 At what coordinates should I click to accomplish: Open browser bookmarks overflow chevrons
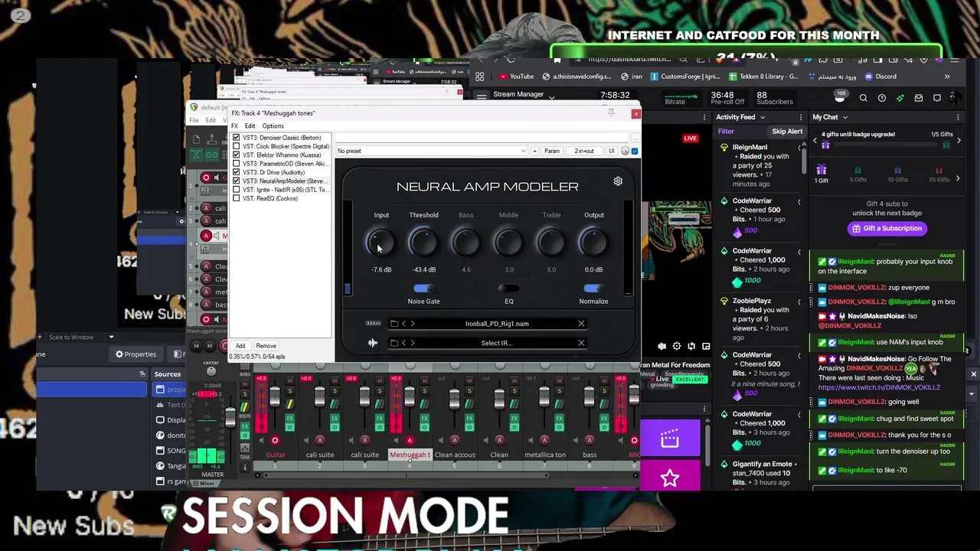[x=947, y=77]
